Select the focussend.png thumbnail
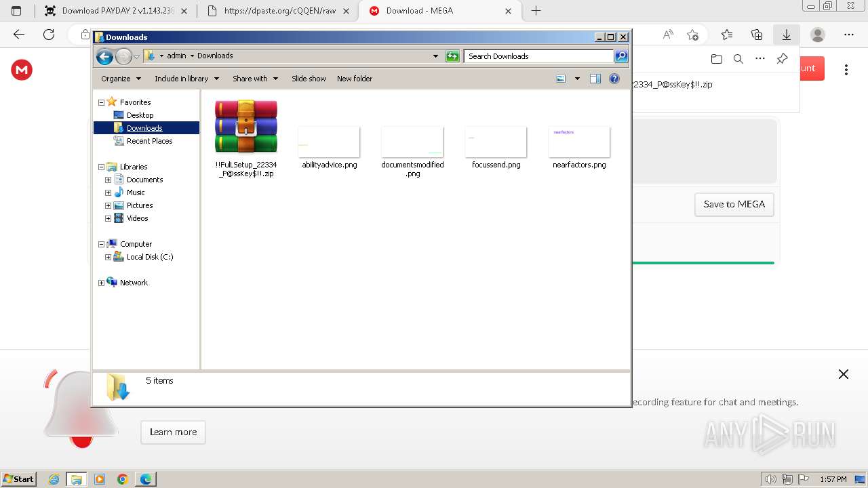This screenshot has height=488, width=868. [496, 147]
